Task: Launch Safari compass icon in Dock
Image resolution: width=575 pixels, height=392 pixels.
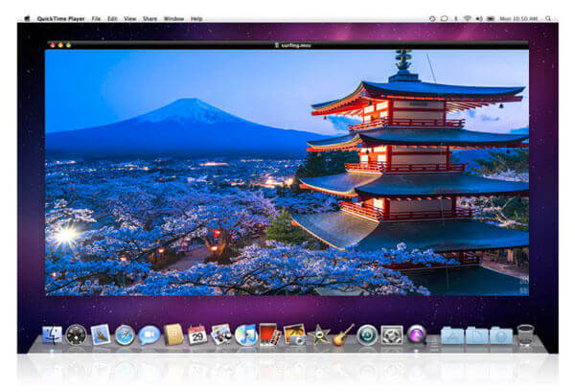Action: pyautogui.click(x=125, y=334)
